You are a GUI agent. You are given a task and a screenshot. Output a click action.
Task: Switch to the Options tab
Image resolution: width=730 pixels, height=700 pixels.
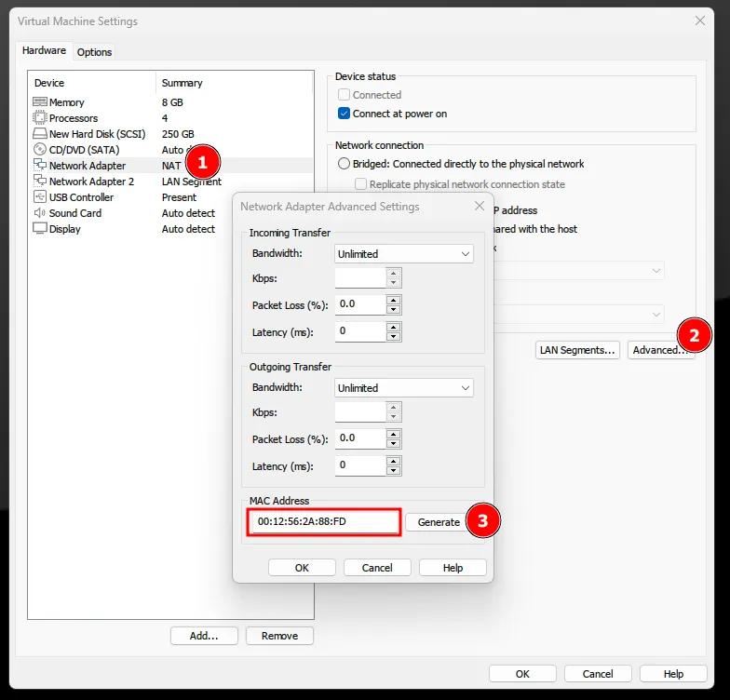click(94, 52)
